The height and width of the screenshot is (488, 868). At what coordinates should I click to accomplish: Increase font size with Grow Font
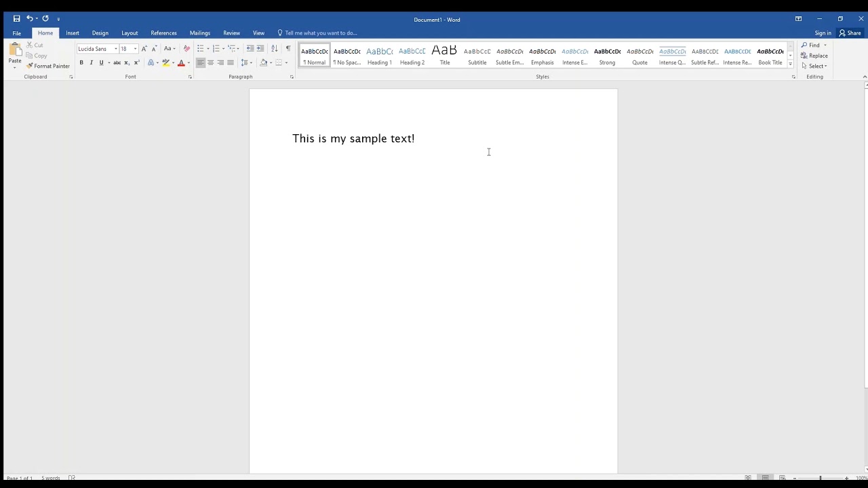[x=144, y=49]
